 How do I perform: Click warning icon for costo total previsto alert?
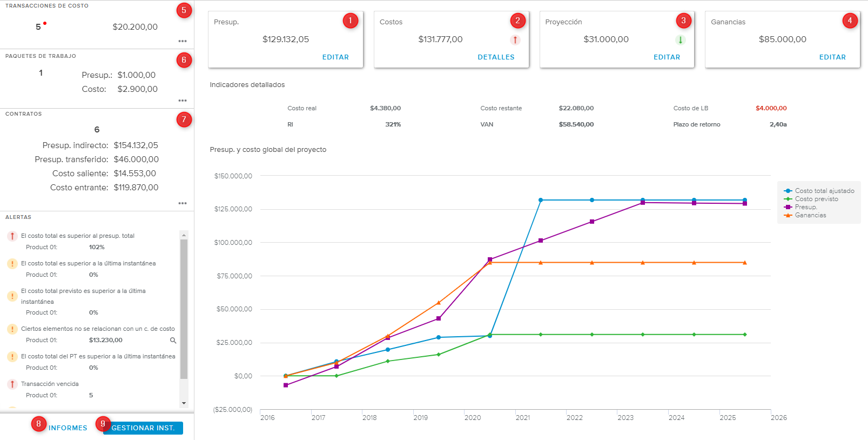[12, 296]
